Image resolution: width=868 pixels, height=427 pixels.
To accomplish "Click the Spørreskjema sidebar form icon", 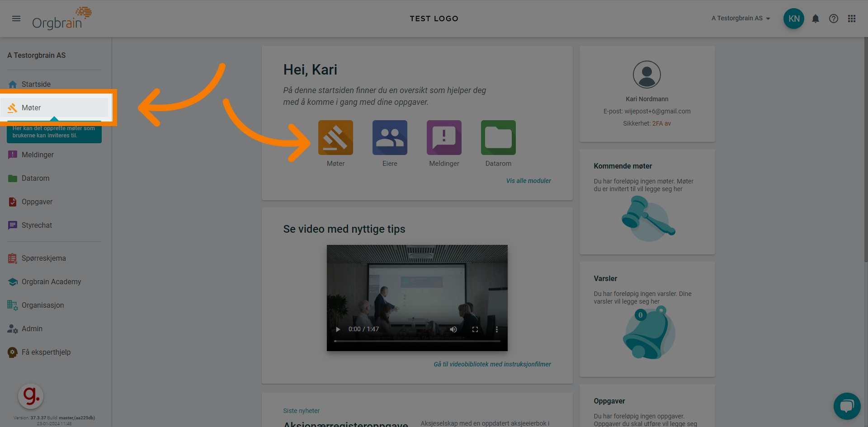I will click(13, 258).
